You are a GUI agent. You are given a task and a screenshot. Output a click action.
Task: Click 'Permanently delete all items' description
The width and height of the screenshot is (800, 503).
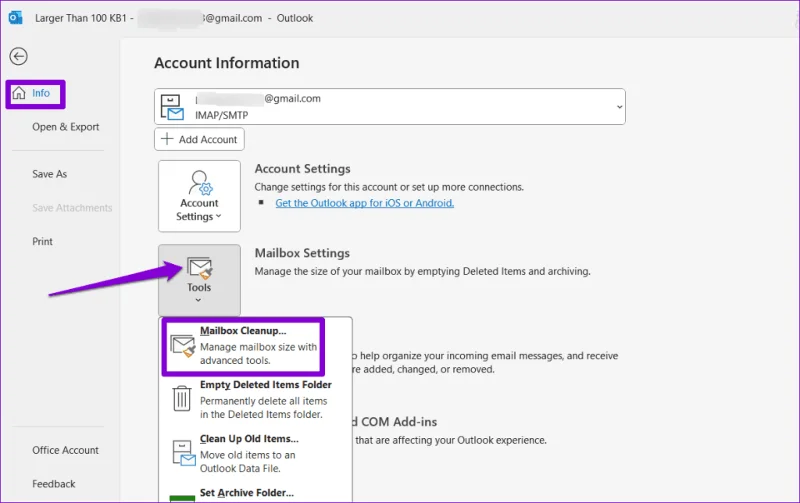click(x=263, y=408)
